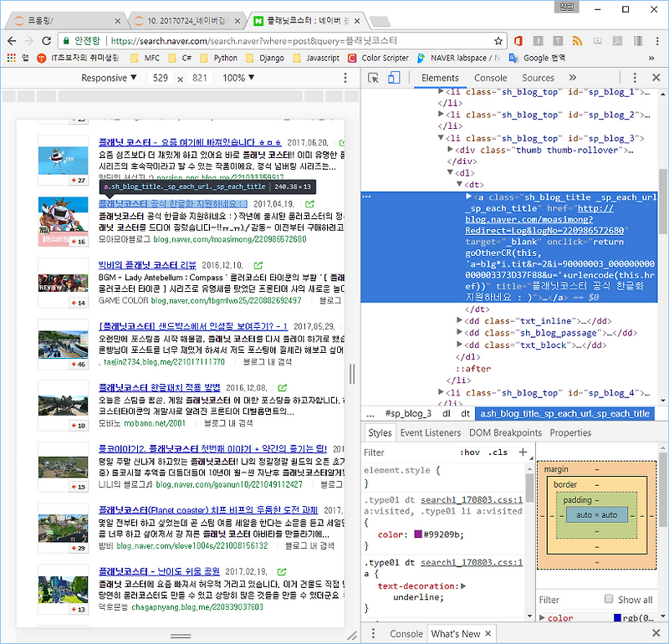Open a new browser tab
Screen dimensions: 669x644
coord(380,21)
